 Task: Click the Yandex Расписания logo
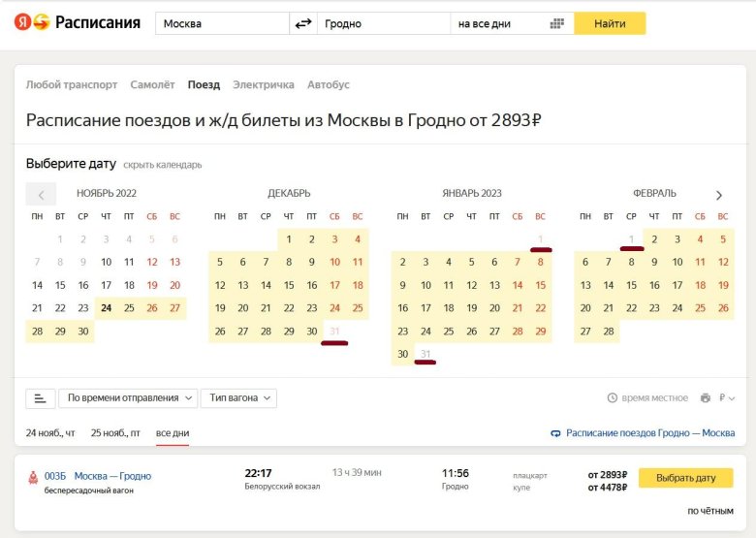[78, 23]
